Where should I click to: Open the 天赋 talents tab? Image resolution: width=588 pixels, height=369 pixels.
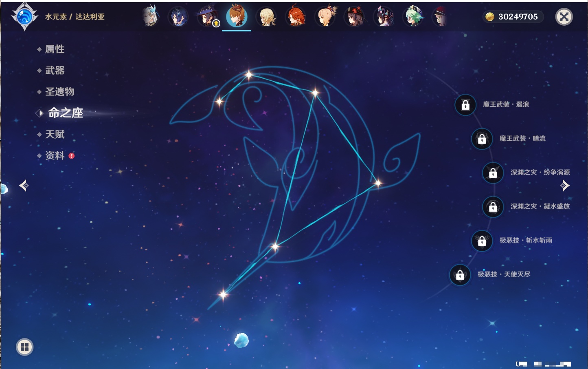55,134
